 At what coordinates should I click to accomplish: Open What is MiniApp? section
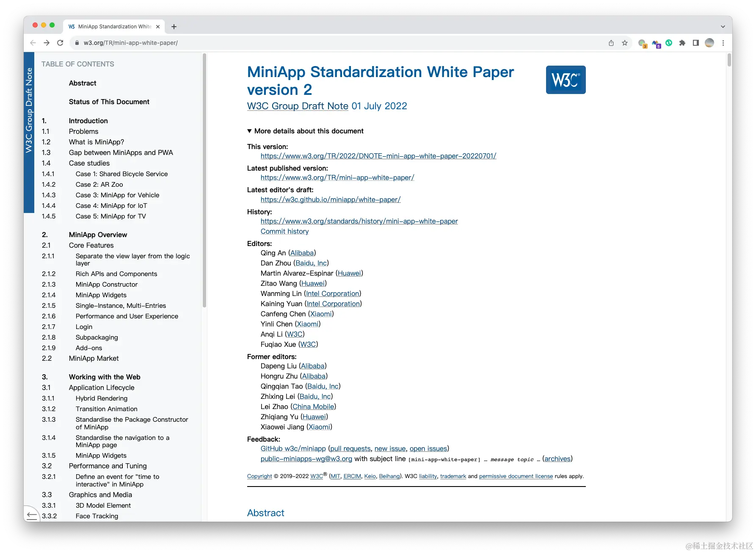(97, 142)
